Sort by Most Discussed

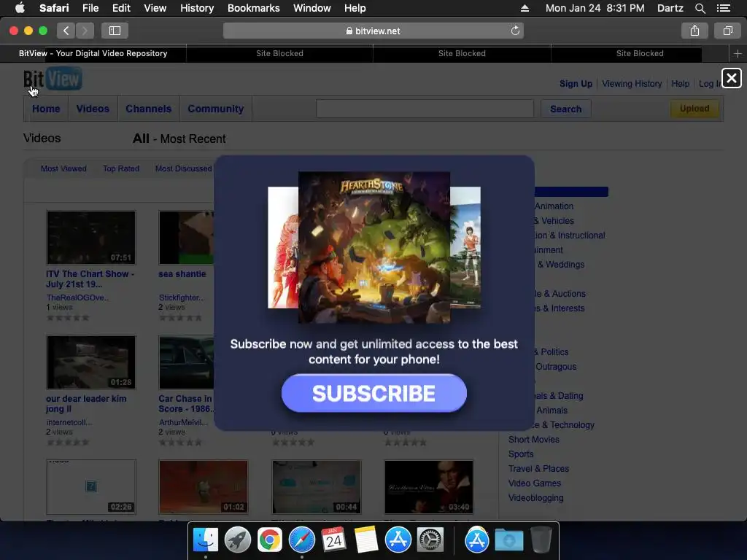click(183, 168)
